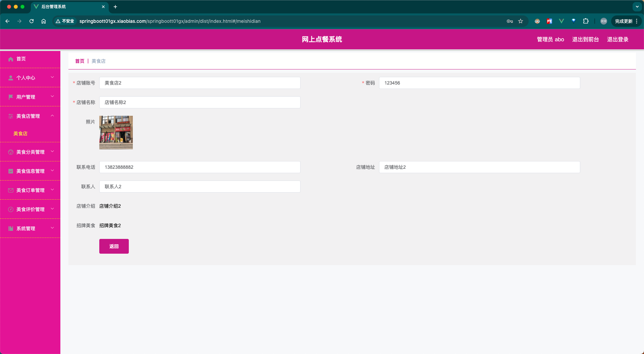Click the 首页 breadcrumb link
The image size is (644, 354).
tap(80, 61)
